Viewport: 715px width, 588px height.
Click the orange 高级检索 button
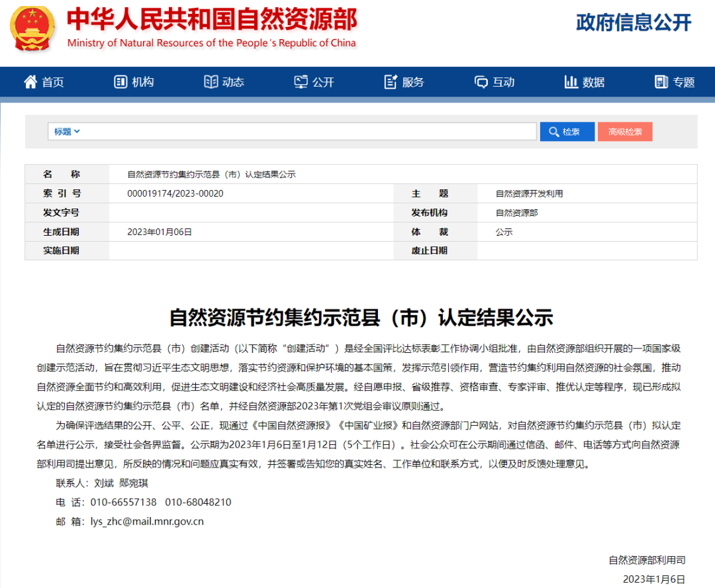(624, 131)
